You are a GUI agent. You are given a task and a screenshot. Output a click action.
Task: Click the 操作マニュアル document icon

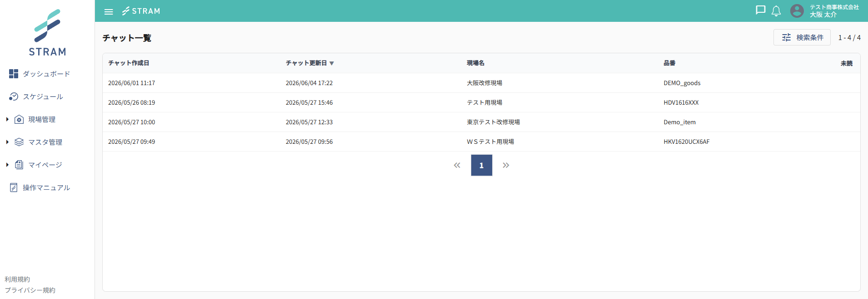[x=14, y=188]
